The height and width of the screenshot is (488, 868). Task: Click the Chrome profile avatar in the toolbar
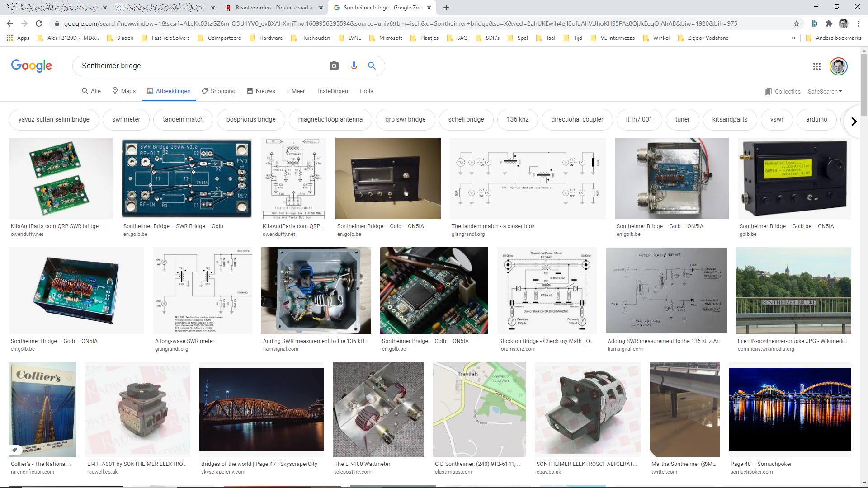click(x=844, y=23)
